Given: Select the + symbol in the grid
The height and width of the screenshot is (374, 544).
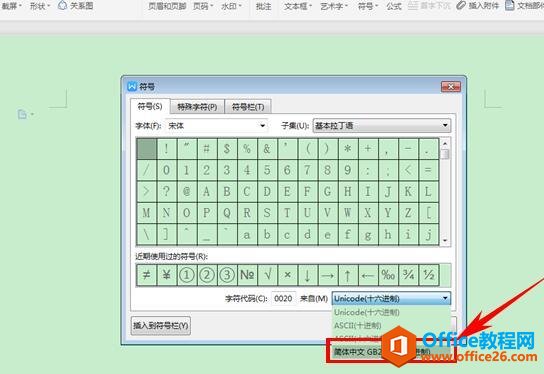Looking at the screenshot, I should (368, 149).
